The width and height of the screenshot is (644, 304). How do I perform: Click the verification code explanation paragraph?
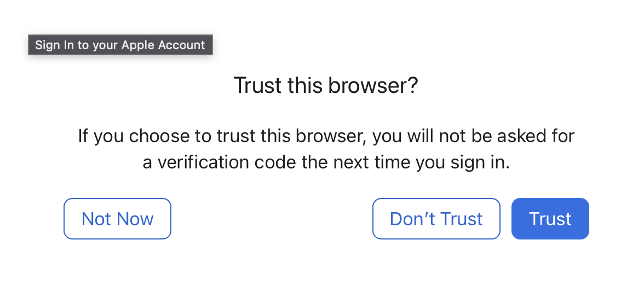[x=326, y=149]
